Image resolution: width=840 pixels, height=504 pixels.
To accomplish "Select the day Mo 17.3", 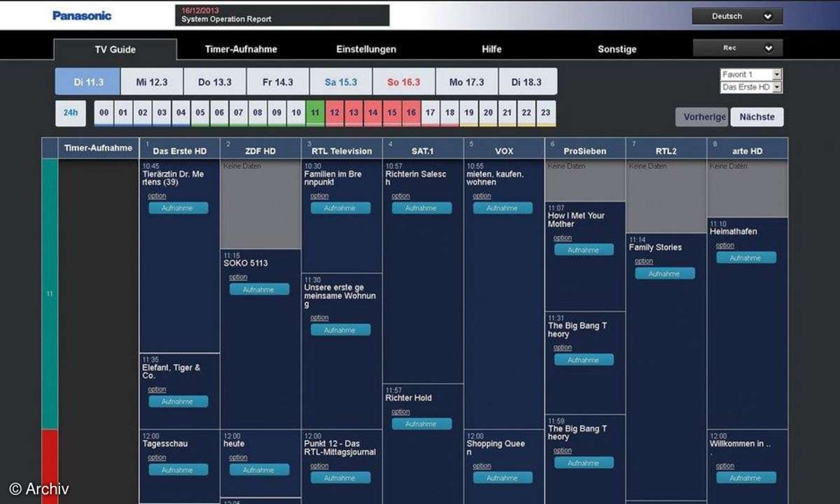I will [x=467, y=82].
